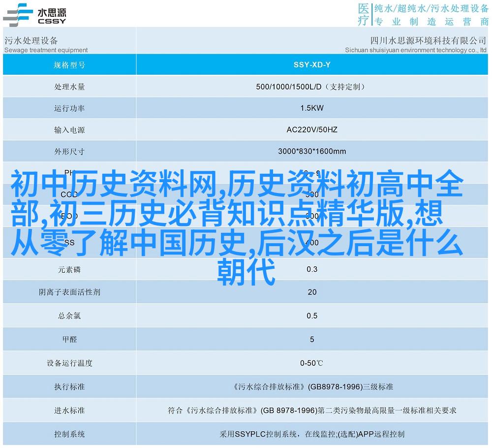This screenshot has width=492, height=448.
Task: Select the value 5 in 甲醛 row
Action: [x=312, y=339]
